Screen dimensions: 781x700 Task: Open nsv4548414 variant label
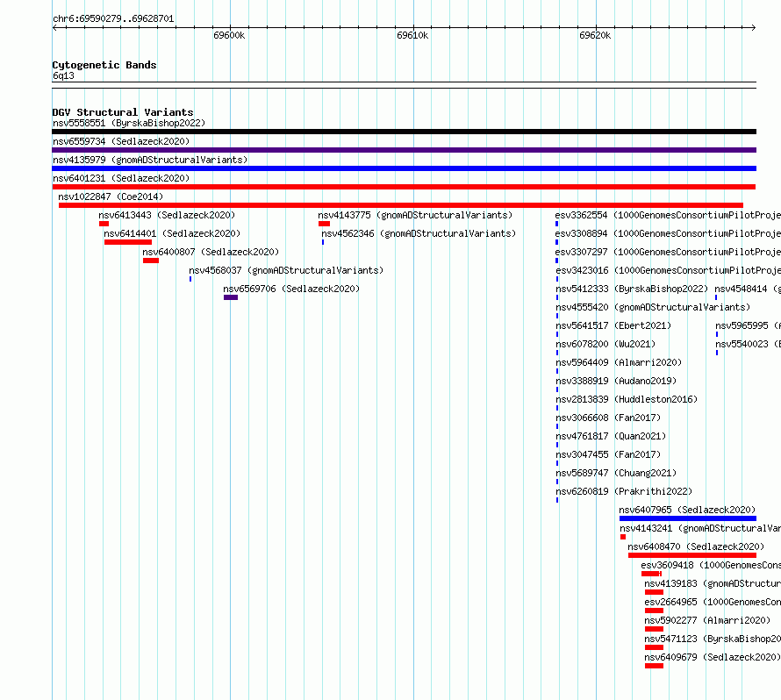[x=748, y=289]
